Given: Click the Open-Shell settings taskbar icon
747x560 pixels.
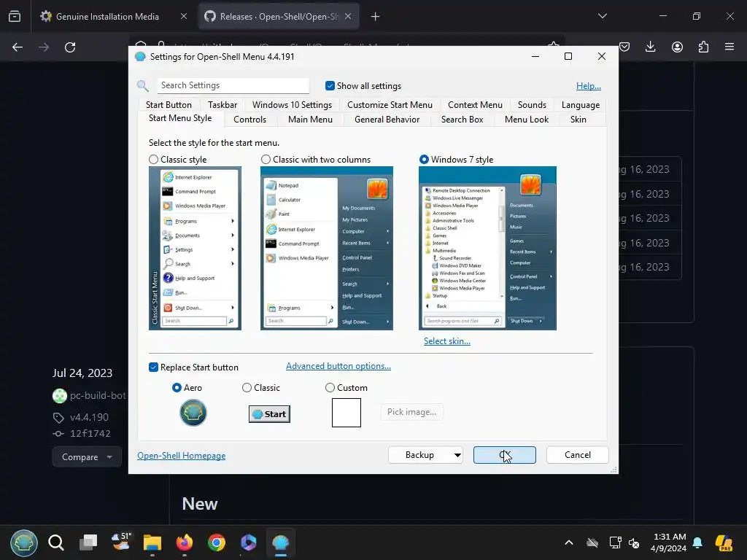Looking at the screenshot, I should click(281, 542).
